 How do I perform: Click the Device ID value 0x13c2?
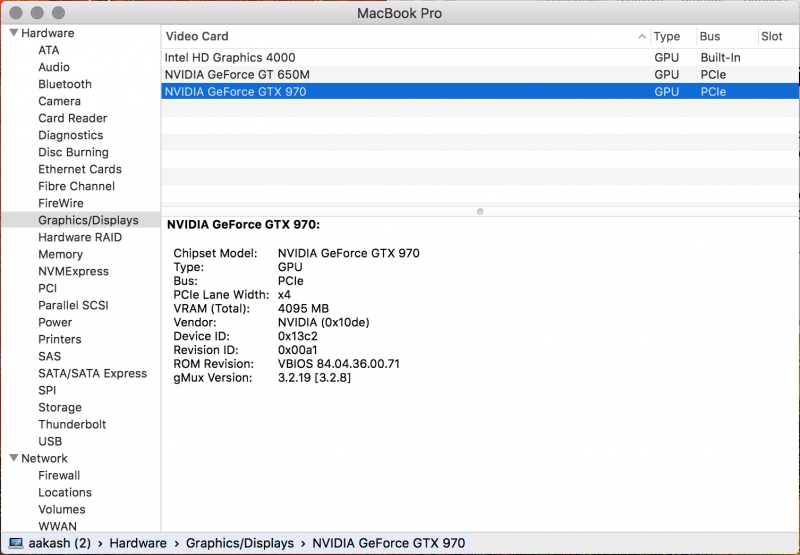tap(297, 336)
